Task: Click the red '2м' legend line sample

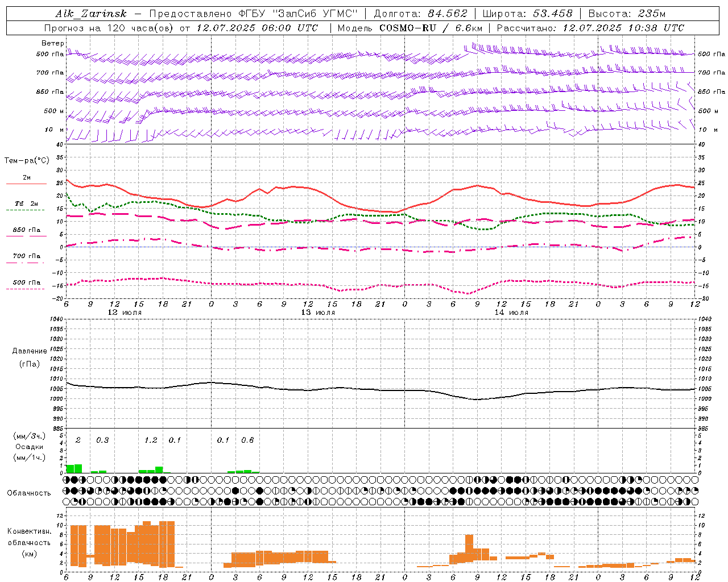Action: [26, 184]
